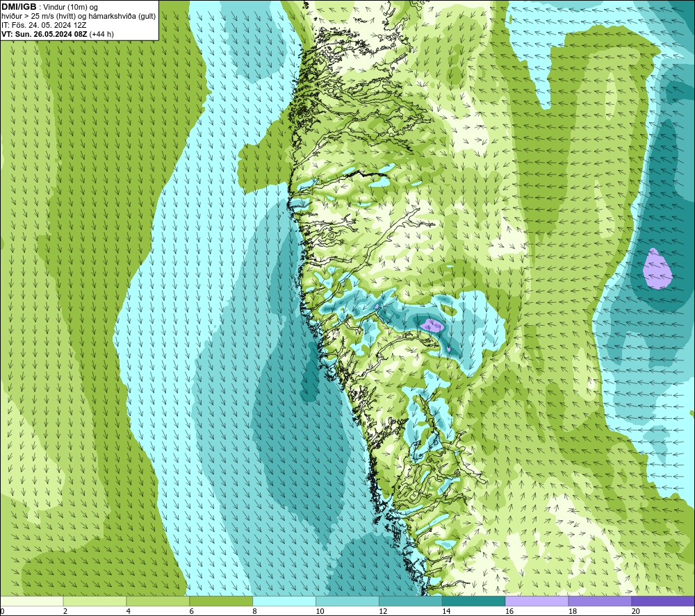Image resolution: width=695 pixels, height=616 pixels.
Task: Click the scale label "2"
Action: (65, 611)
